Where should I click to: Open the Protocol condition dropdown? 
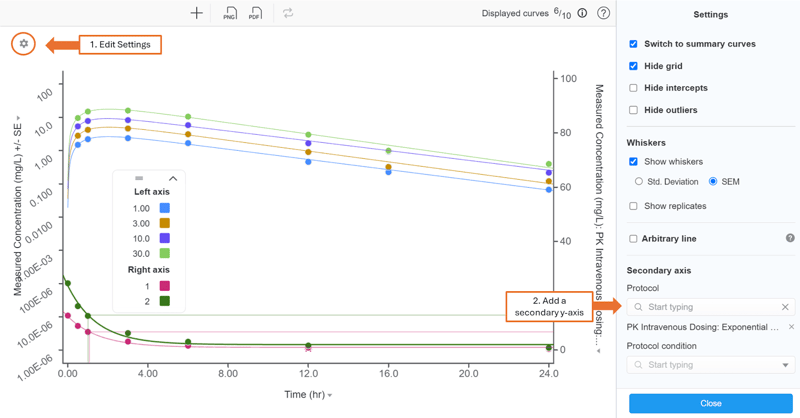click(x=785, y=365)
